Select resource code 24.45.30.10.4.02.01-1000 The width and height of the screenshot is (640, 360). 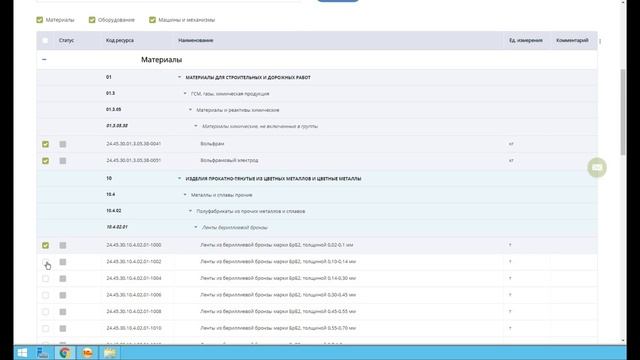pos(133,245)
